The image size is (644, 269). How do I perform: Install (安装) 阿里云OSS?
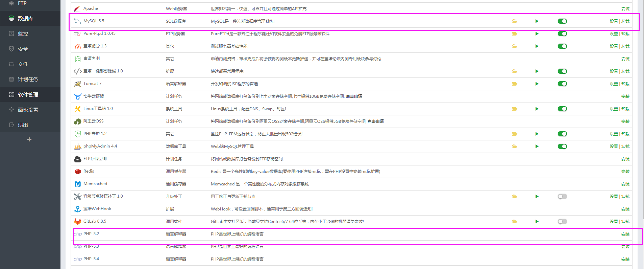pyautogui.click(x=625, y=121)
